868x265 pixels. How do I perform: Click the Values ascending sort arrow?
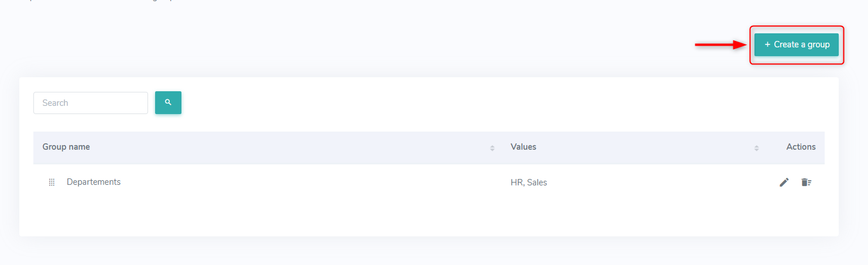pos(757,146)
